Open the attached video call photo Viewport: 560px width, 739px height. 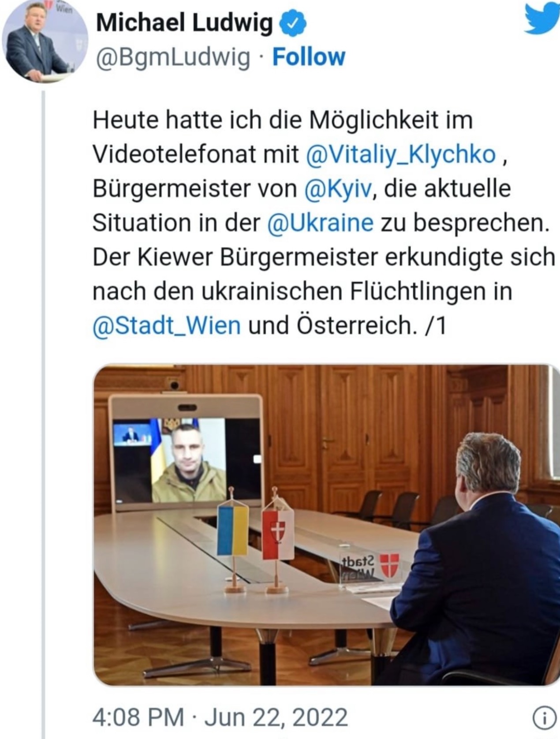tap(327, 525)
